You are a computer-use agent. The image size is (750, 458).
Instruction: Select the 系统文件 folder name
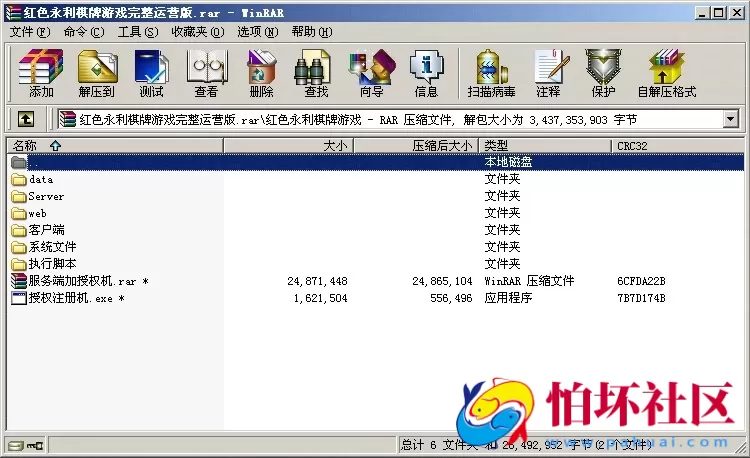[52, 247]
